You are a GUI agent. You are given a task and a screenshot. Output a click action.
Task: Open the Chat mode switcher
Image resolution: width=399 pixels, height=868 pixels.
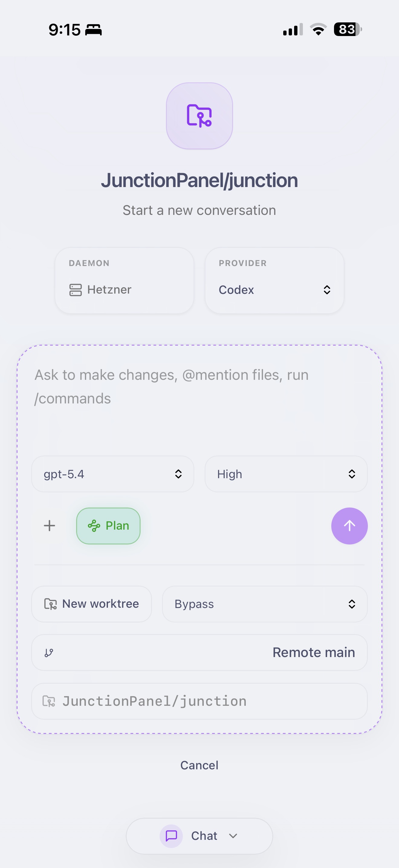[199, 836]
